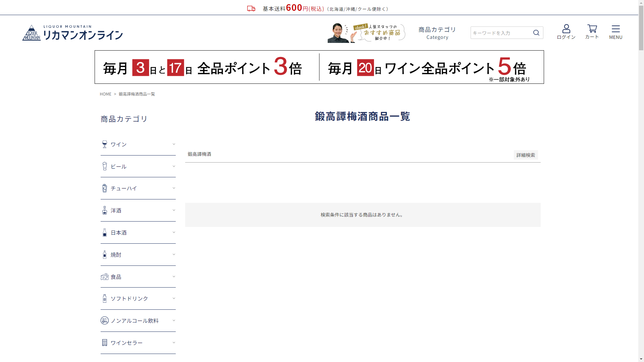Expand the ワイン category chevron
Screen dimensions: 644x362
point(174,144)
